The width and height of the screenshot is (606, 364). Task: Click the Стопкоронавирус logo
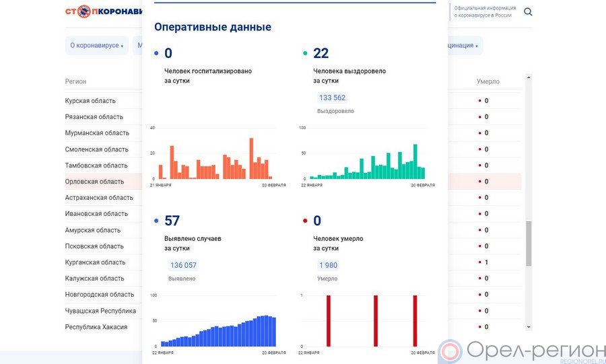104,11
